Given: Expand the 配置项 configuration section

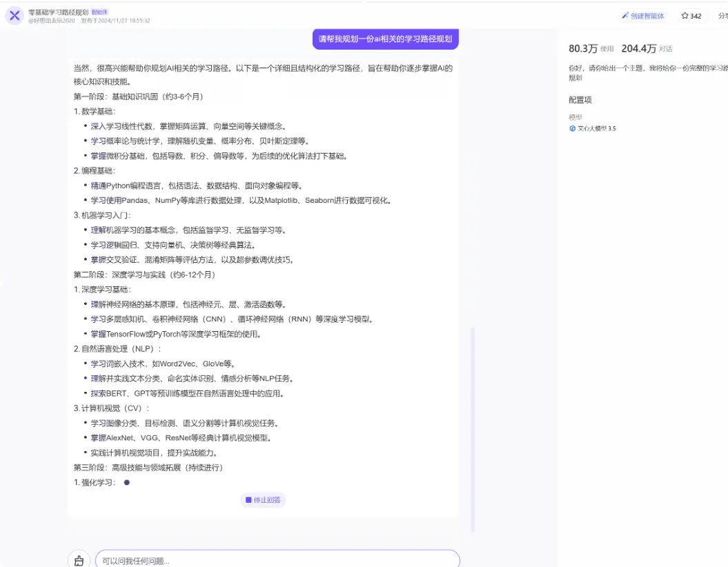Looking at the screenshot, I should (x=580, y=99).
